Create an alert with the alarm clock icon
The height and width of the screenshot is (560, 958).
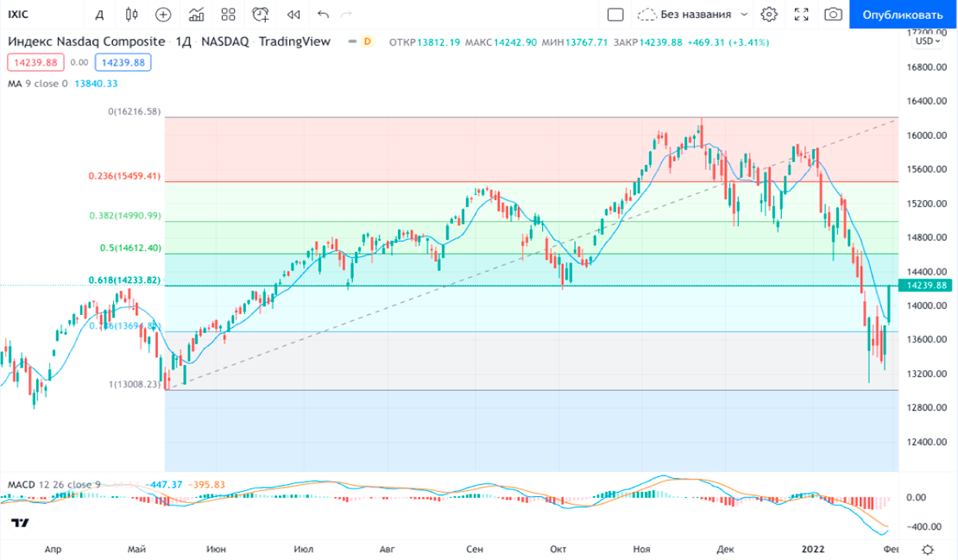pyautogui.click(x=261, y=15)
